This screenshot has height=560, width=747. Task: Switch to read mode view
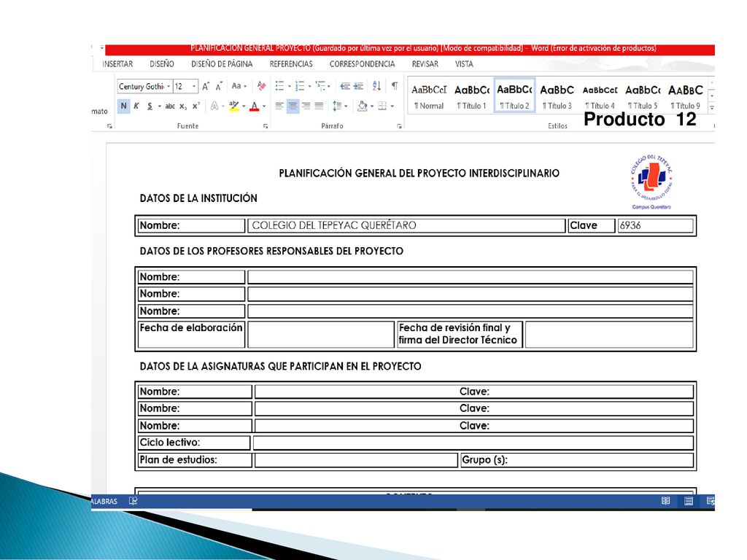666,501
